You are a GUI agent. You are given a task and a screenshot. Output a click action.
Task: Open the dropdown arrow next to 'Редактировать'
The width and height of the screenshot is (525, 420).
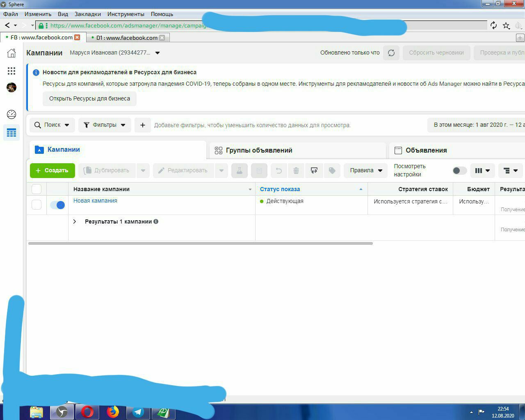pyautogui.click(x=221, y=170)
